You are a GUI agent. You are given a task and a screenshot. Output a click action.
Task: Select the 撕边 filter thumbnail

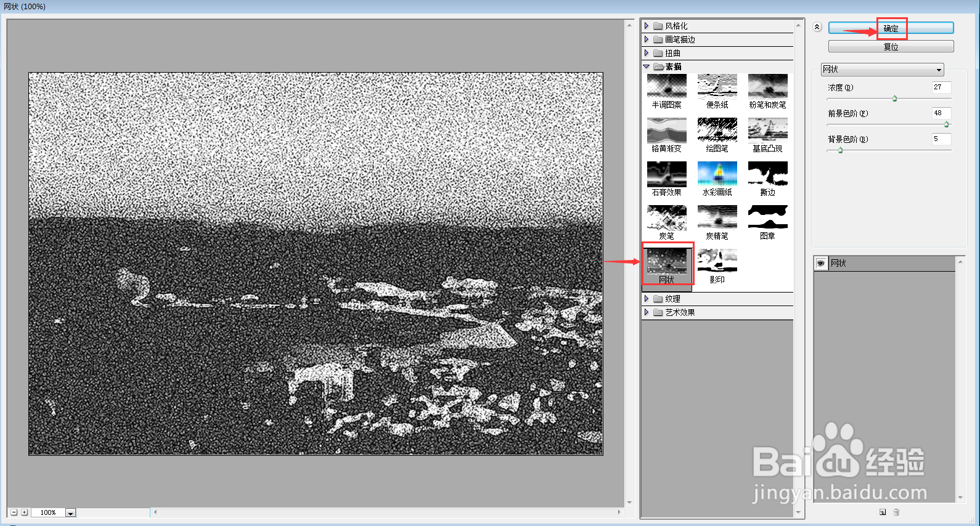[x=767, y=174]
